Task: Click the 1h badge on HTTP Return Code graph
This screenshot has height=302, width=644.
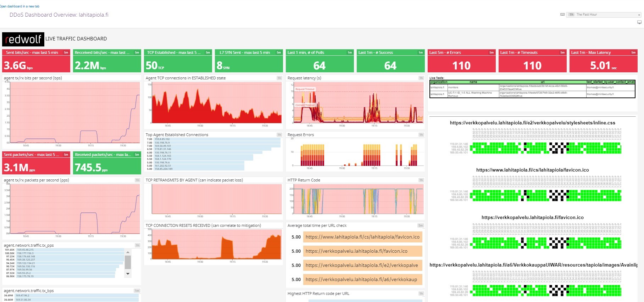Action: point(421,180)
